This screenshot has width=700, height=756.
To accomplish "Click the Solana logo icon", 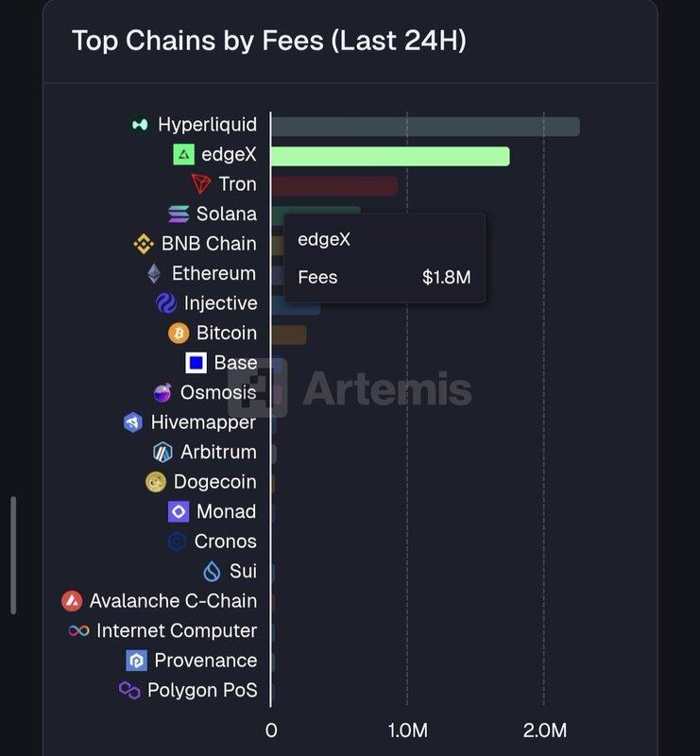I will point(179,215).
